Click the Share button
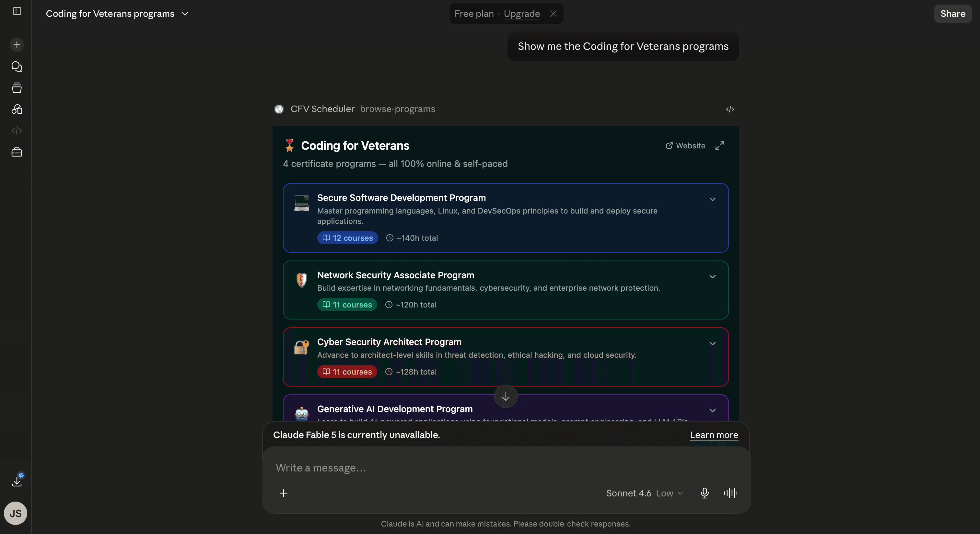 952,14
